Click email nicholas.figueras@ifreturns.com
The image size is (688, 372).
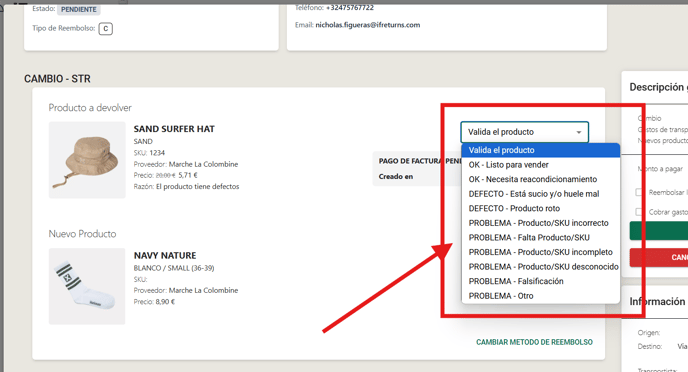tap(368, 25)
